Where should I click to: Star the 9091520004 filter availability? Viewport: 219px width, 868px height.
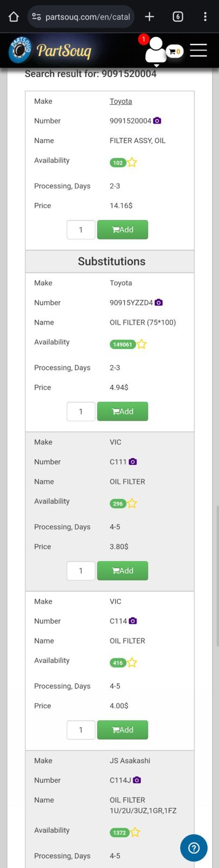coord(132,162)
